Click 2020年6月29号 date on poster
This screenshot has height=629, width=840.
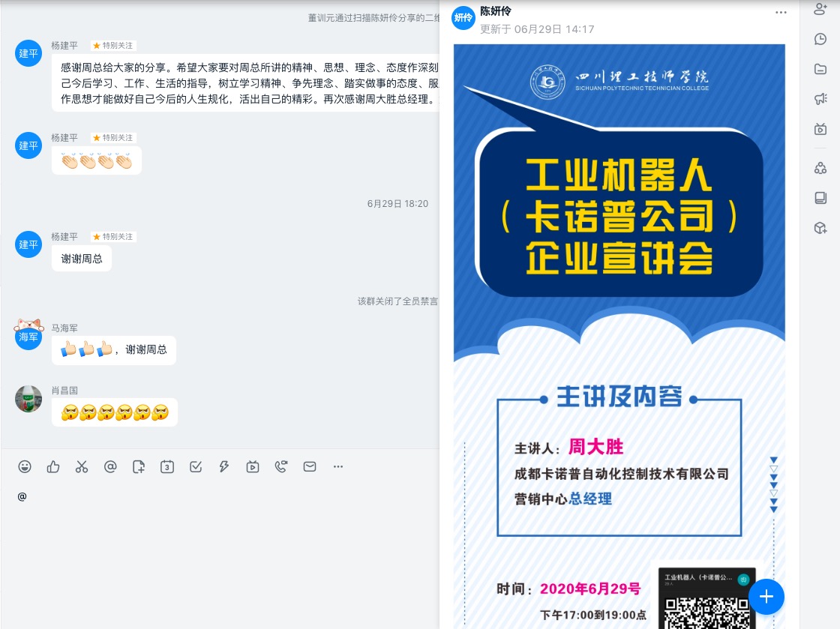pyautogui.click(x=589, y=589)
